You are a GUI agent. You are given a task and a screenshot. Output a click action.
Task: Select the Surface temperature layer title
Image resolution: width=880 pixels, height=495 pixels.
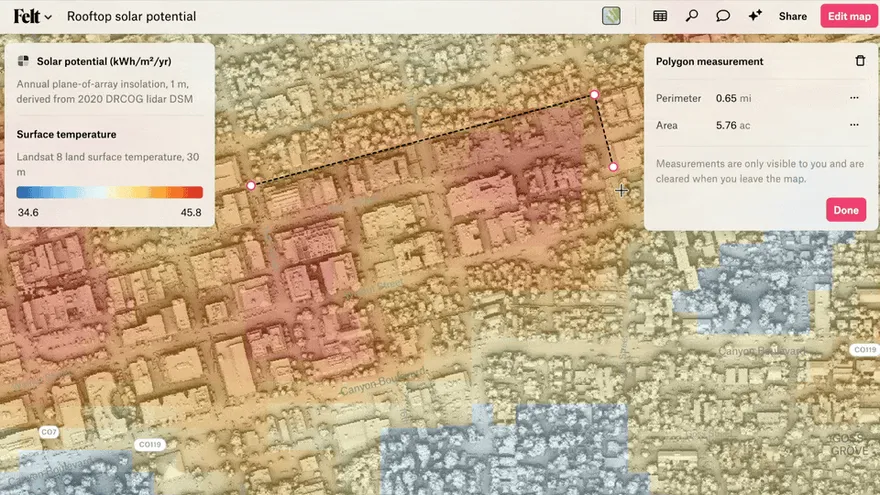click(x=66, y=134)
